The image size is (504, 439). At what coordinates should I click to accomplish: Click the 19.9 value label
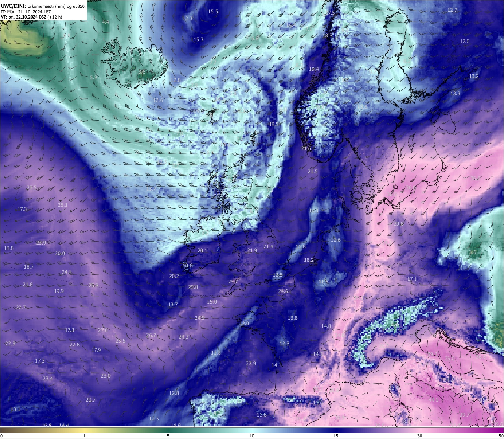coord(59,291)
